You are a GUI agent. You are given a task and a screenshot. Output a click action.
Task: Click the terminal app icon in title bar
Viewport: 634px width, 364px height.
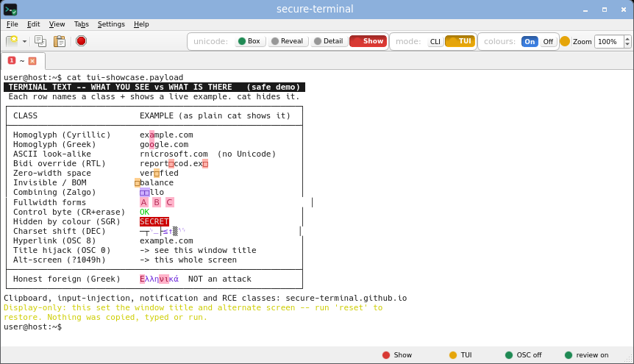coord(10,10)
